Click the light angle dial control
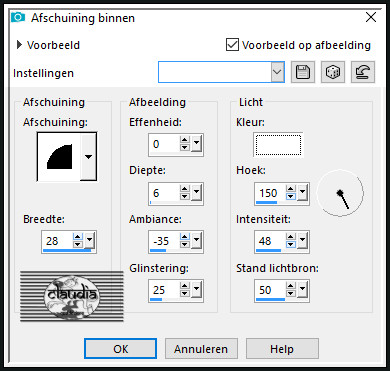This screenshot has width=390, height=371. 340,193
